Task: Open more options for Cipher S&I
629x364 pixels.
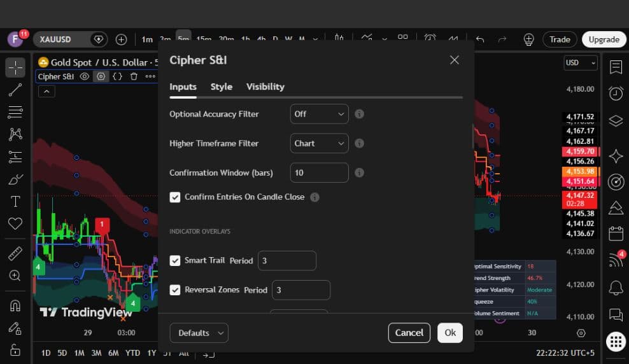Action: [150, 76]
